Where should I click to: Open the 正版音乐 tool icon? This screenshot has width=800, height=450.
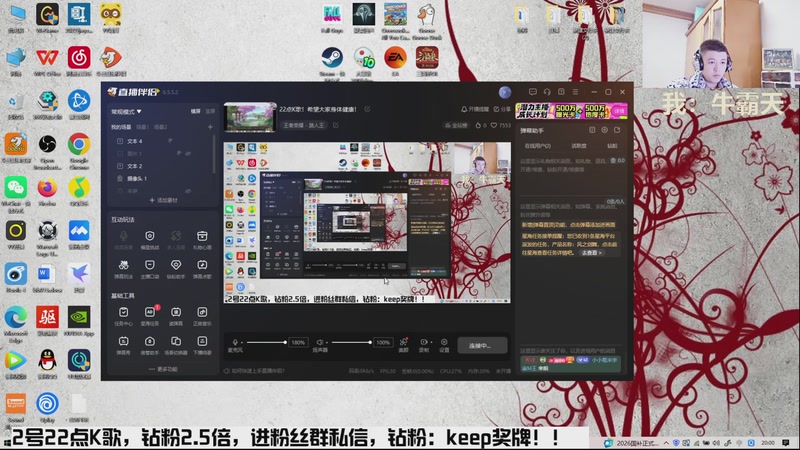coord(202,312)
